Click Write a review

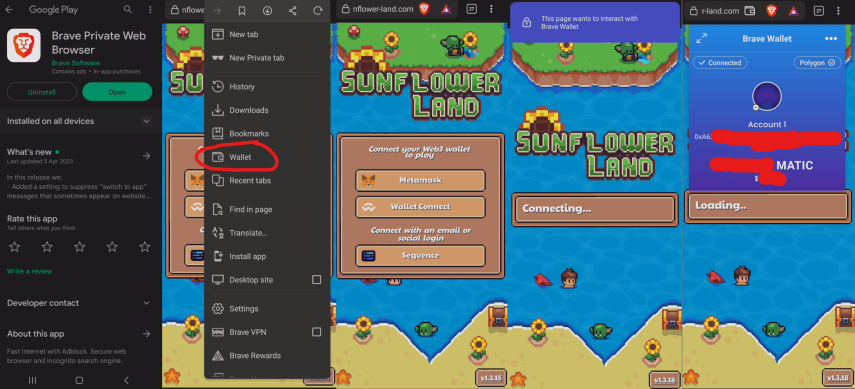[29, 271]
